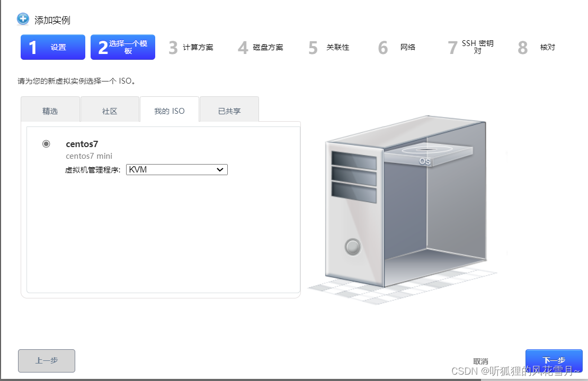The image size is (588, 381).
Task: Click the 添加实例 dialog title
Action: point(52,20)
